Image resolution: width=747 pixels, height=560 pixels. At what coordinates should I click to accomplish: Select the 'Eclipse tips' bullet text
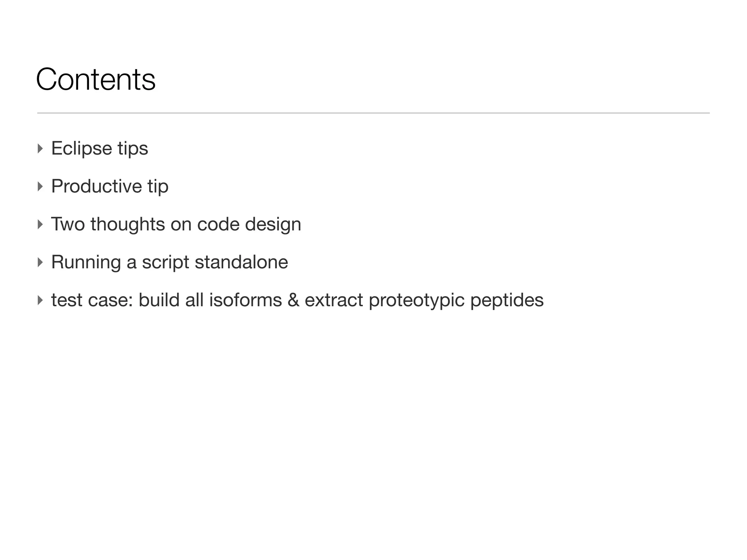coord(100,148)
